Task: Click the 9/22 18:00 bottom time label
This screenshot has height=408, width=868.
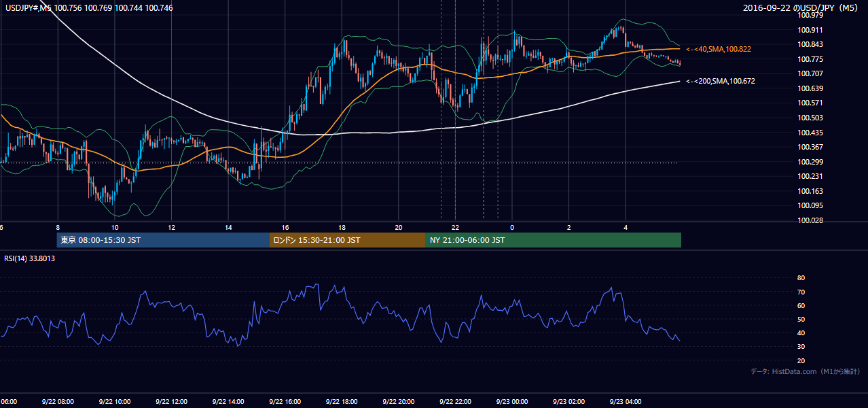Action: 342,402
